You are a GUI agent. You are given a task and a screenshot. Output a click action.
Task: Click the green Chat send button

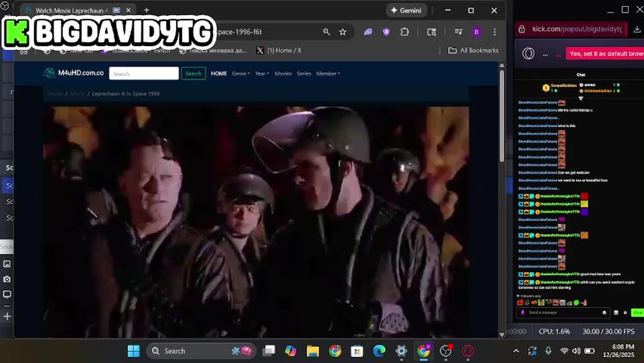pos(637,313)
